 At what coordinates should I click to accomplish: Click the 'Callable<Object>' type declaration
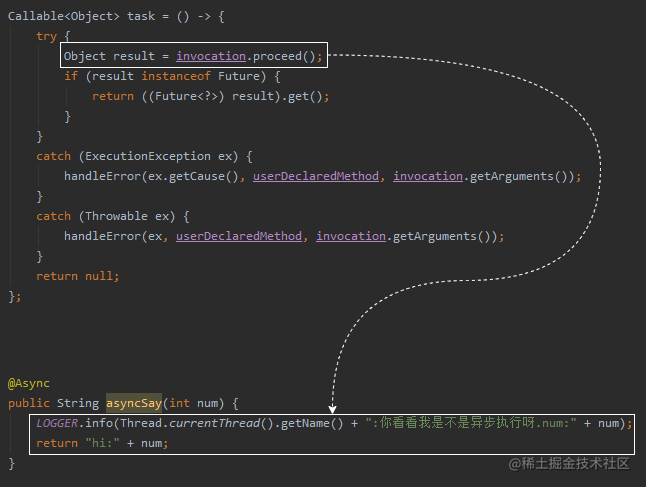pyautogui.click(x=63, y=16)
